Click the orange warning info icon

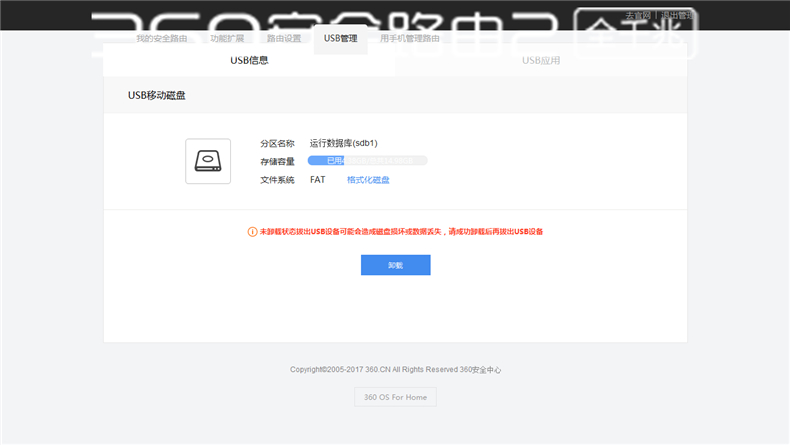[x=252, y=231]
